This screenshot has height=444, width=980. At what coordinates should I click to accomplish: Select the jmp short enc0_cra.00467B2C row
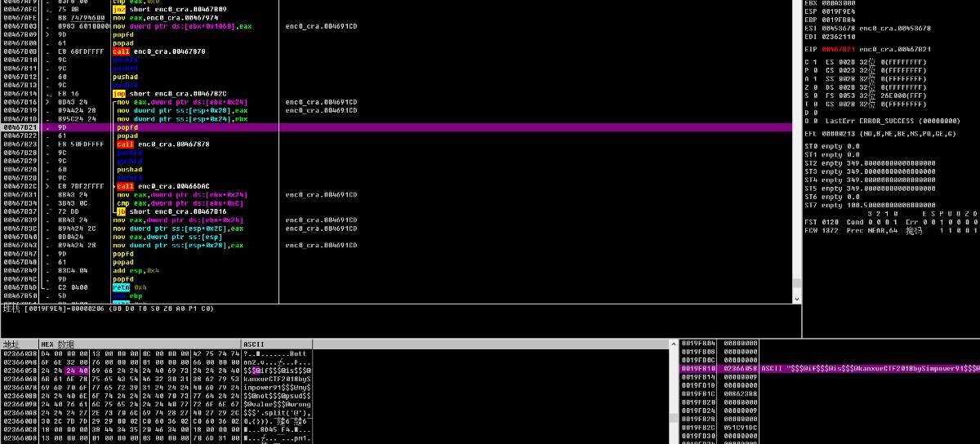[x=397, y=93]
